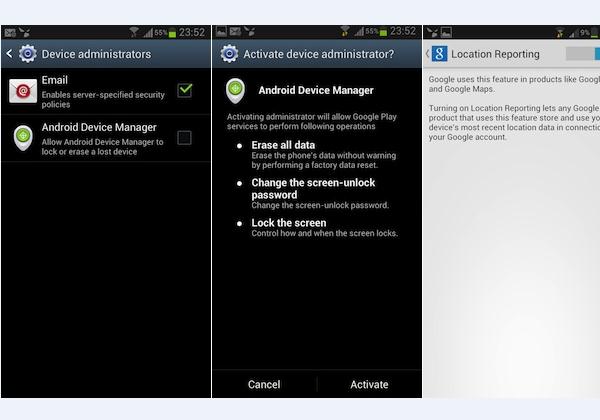Select 'Change the screen-unlock password' permission
This screenshot has width=600, height=420.
click(x=313, y=189)
